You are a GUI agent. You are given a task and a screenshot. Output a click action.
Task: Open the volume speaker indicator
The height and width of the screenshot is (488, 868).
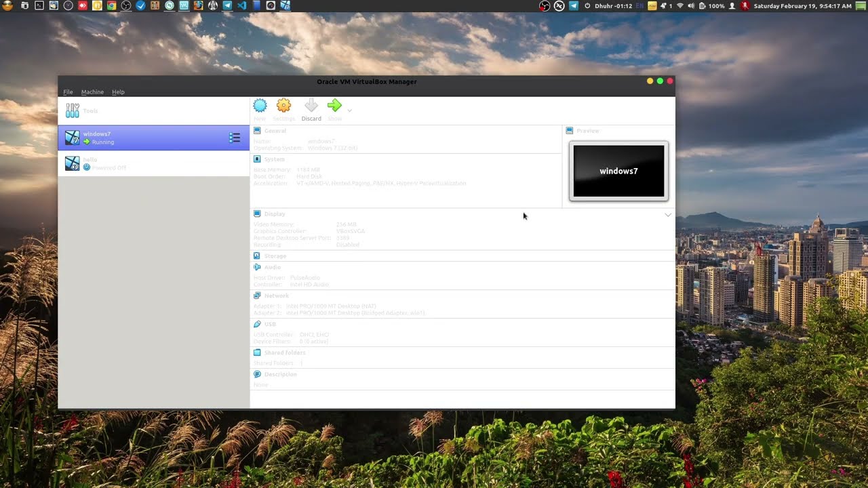point(691,5)
